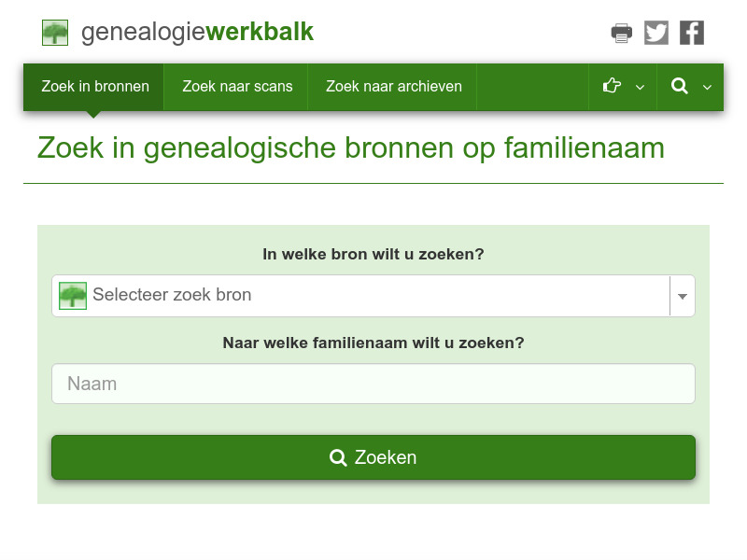Click the tree icon inside the source selector
Screen dimensions: 747x560
(x=73, y=295)
